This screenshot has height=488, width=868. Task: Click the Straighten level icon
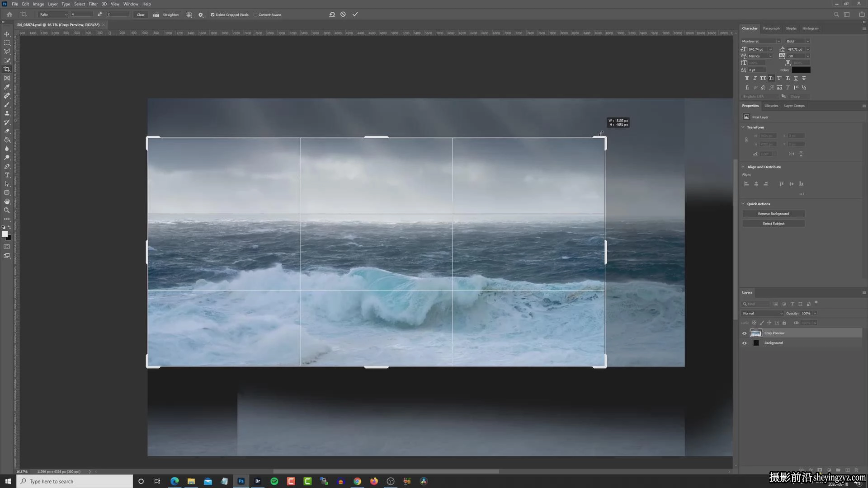[x=156, y=15]
